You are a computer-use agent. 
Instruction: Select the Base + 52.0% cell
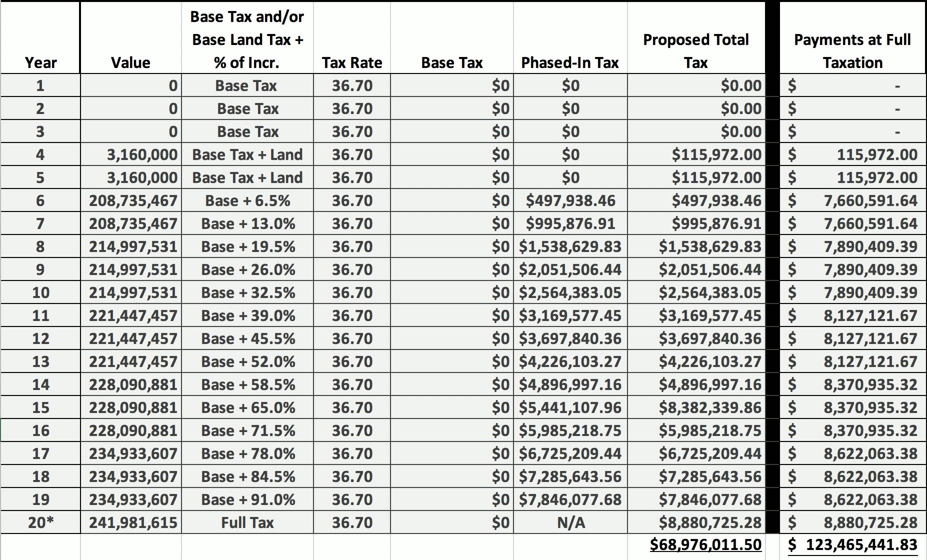(x=248, y=361)
